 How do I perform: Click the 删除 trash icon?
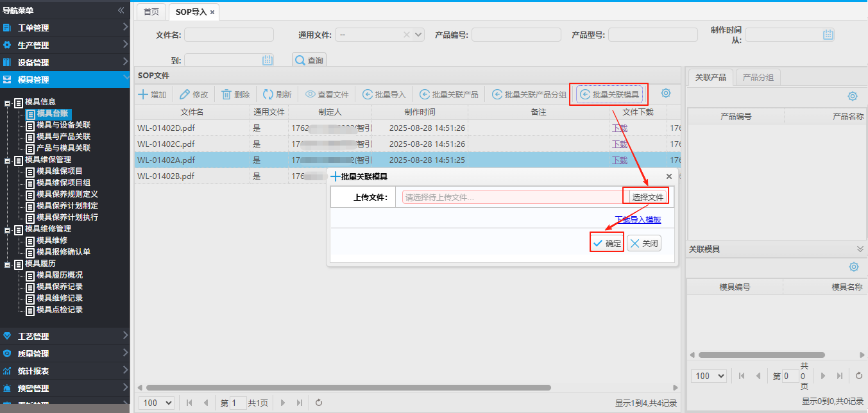pos(226,95)
